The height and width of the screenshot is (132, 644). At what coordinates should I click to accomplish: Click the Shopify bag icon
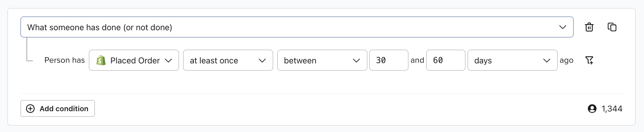(x=101, y=60)
